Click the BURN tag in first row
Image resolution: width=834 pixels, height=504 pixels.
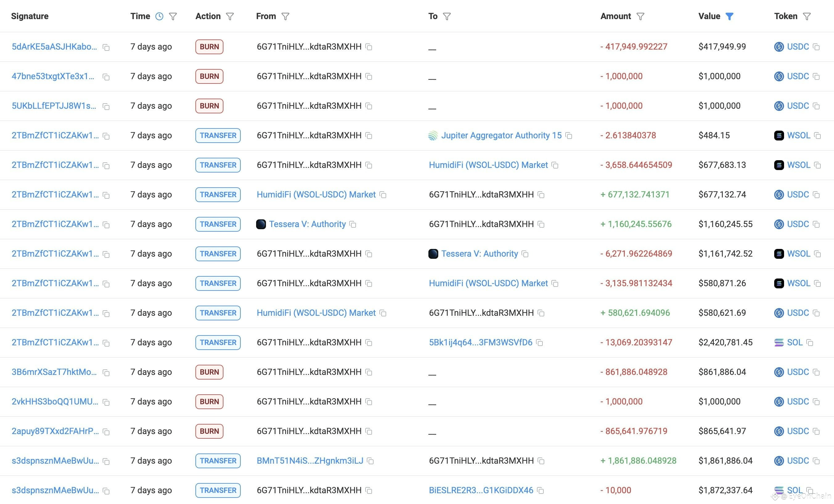coord(209,47)
